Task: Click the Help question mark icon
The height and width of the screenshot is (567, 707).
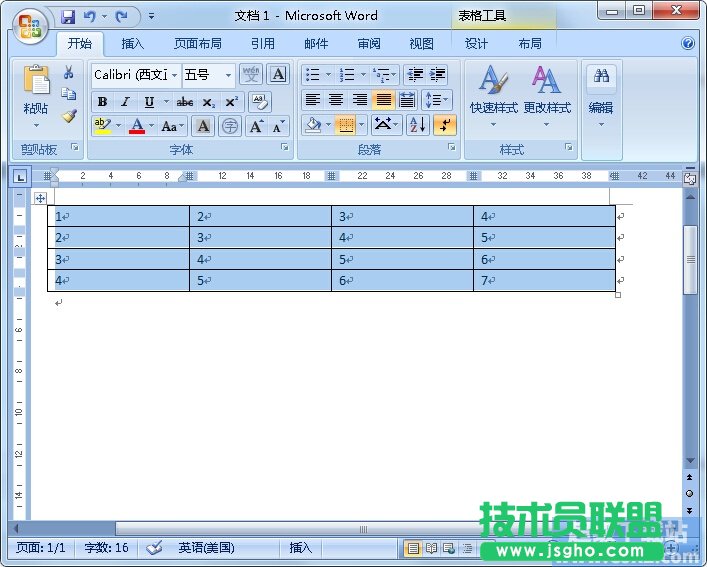Action: pos(688,44)
